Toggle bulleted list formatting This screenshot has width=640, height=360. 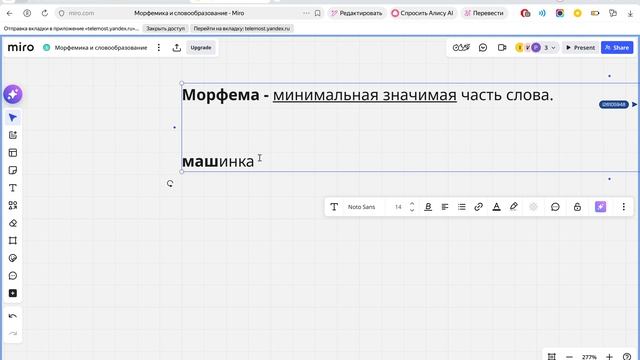click(x=462, y=207)
